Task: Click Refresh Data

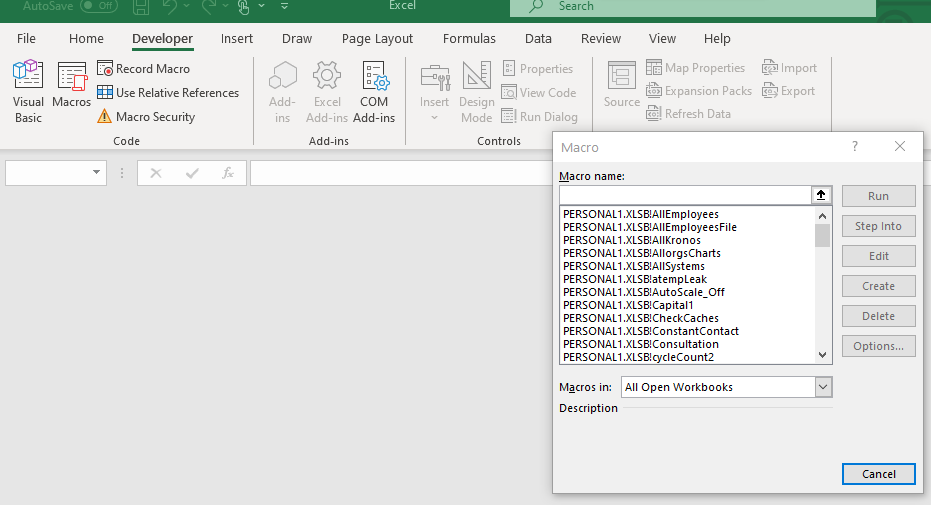Action: (689, 114)
